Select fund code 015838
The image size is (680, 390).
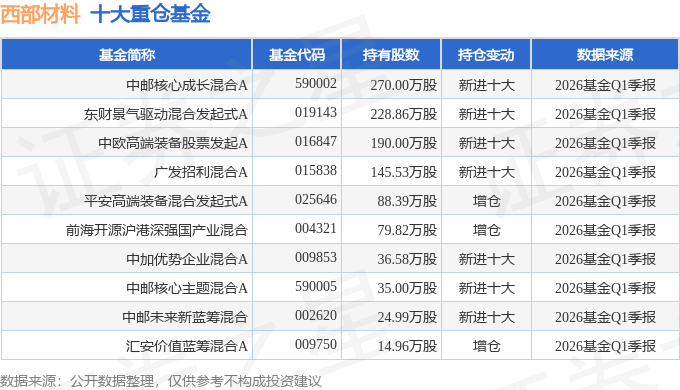(x=316, y=170)
